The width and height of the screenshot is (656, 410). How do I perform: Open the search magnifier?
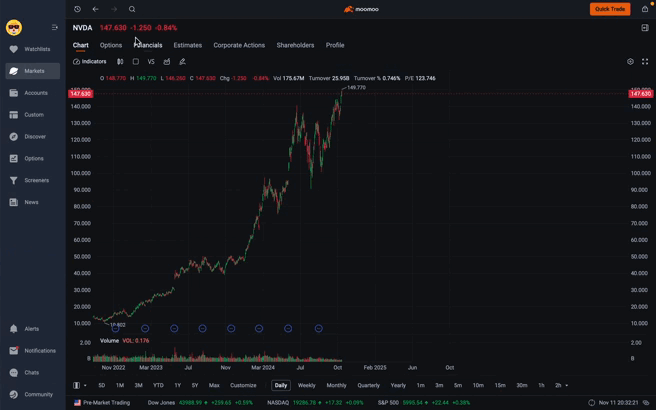132,9
